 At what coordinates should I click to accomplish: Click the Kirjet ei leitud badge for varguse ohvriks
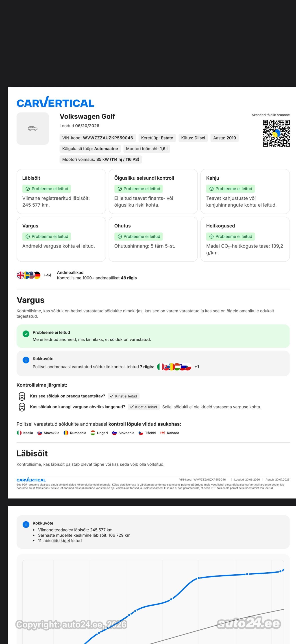point(144,407)
